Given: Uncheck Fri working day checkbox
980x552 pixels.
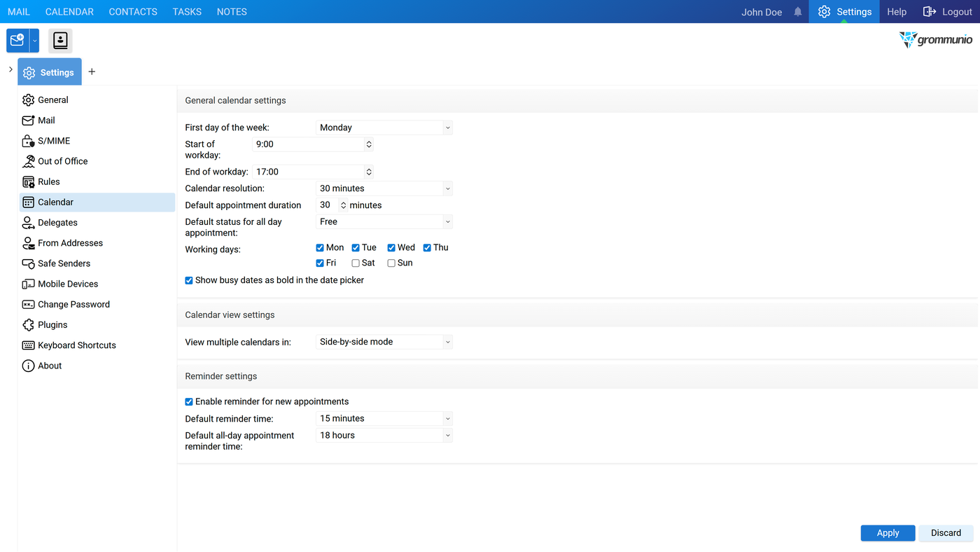Looking at the screenshot, I should (320, 263).
